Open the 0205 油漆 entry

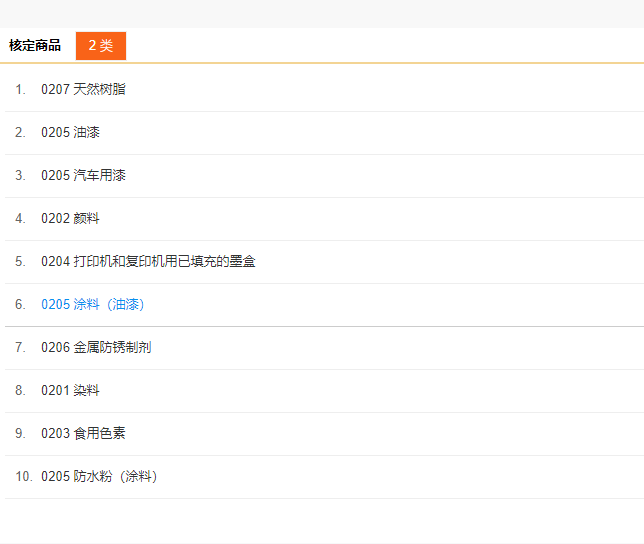point(70,132)
